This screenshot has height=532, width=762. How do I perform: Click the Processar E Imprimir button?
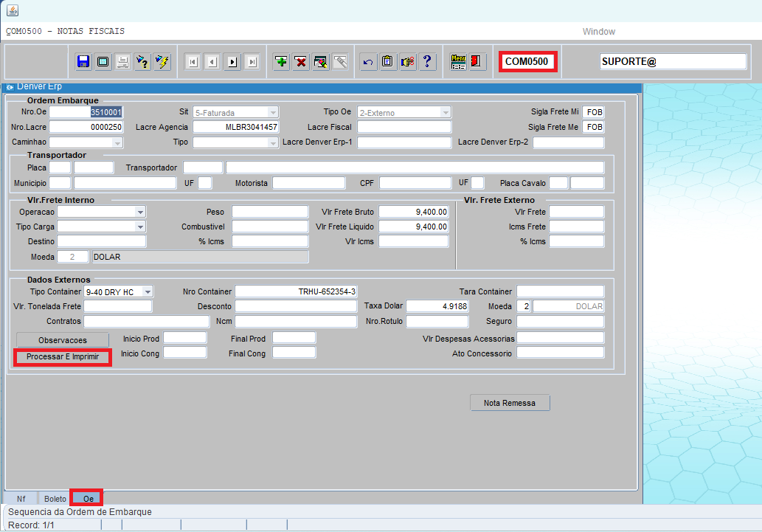tap(63, 357)
